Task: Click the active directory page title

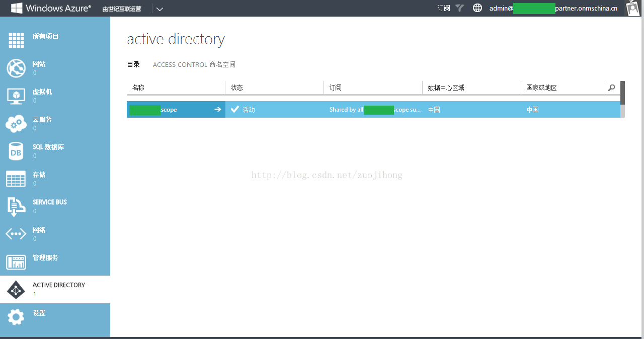Action: (176, 39)
